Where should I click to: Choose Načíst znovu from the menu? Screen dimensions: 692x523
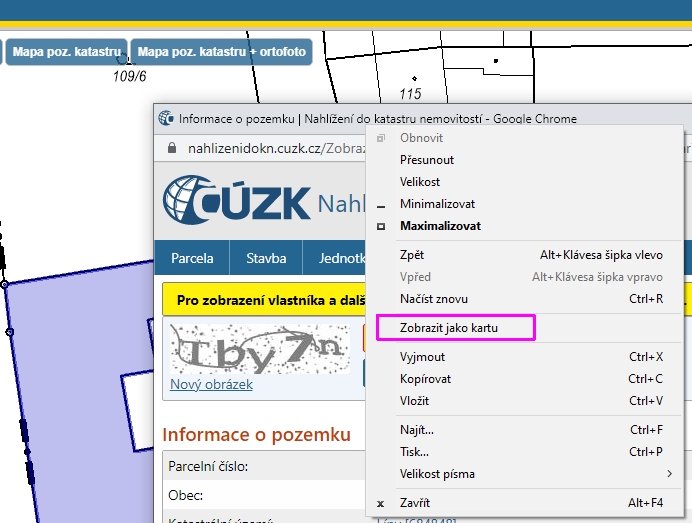[x=433, y=299]
